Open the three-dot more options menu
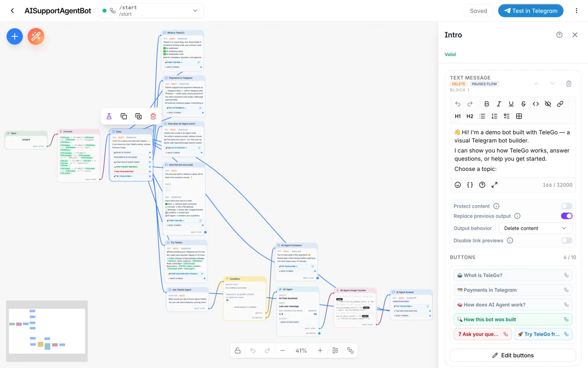The width and height of the screenshot is (588, 368). coord(577,11)
